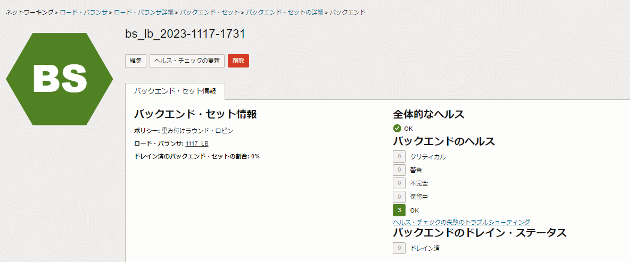
Task: Click the バックエンド breadcrumb text
Action: click(x=348, y=12)
